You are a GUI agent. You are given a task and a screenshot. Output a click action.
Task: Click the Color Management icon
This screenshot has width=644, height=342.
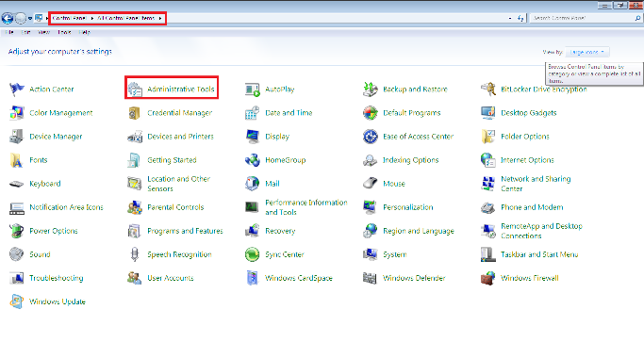pyautogui.click(x=16, y=113)
